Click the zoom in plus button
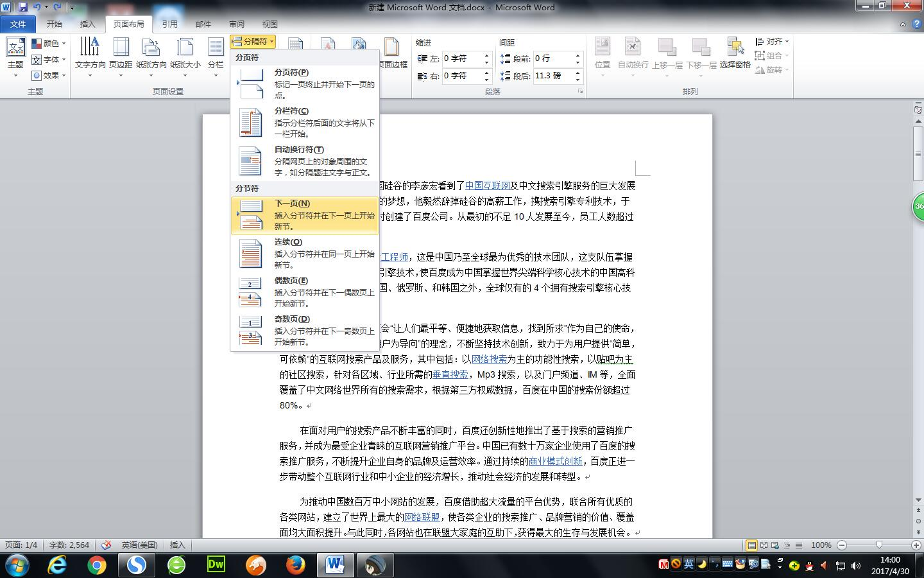 [916, 545]
